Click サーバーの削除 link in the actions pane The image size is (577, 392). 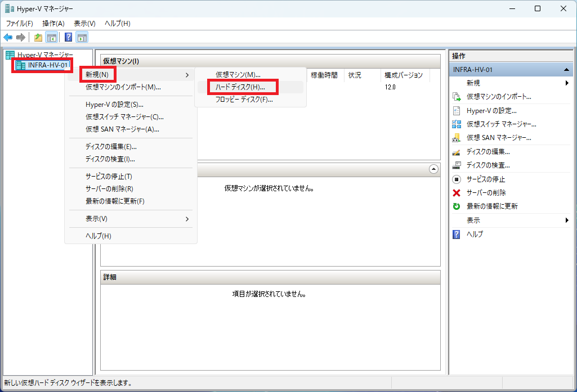[x=486, y=193]
